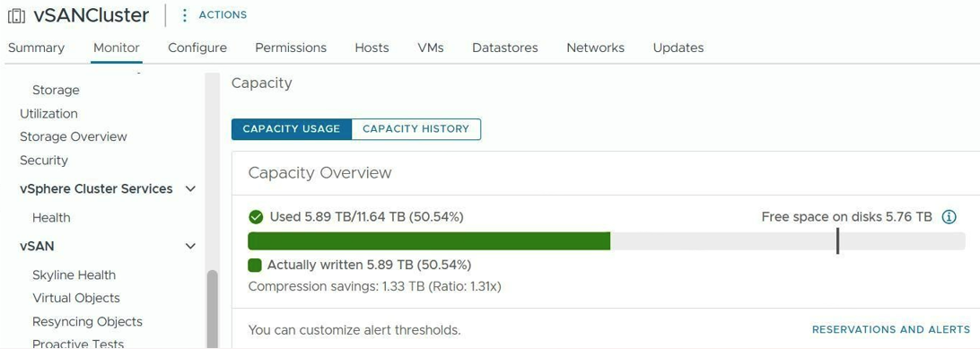
Task: Open the Actions three-dot menu icon
Action: tap(184, 15)
